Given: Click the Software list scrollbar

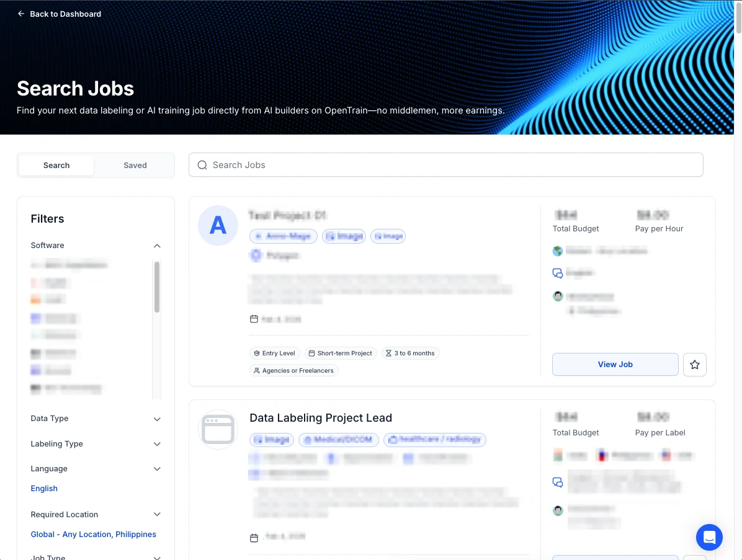Looking at the screenshot, I should (156, 287).
